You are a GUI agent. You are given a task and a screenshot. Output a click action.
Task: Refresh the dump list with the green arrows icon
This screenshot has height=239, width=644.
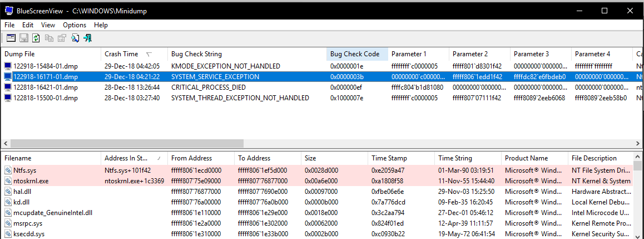click(x=36, y=38)
